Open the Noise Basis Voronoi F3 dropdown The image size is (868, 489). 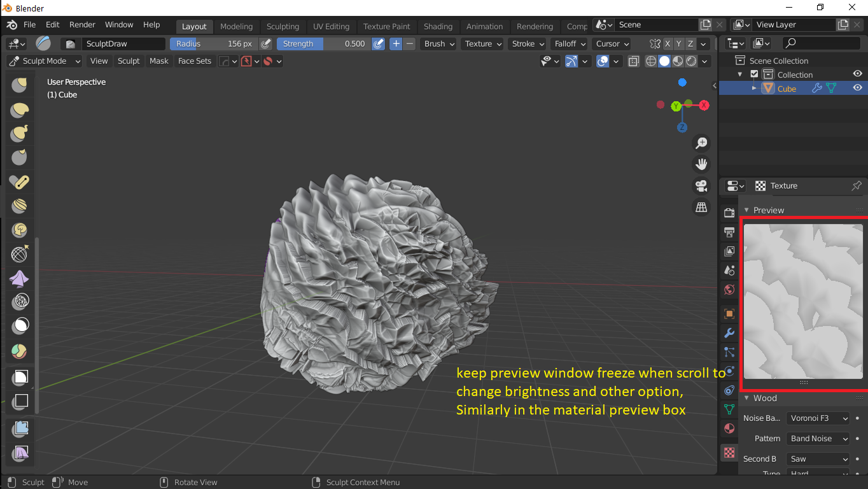coord(818,418)
